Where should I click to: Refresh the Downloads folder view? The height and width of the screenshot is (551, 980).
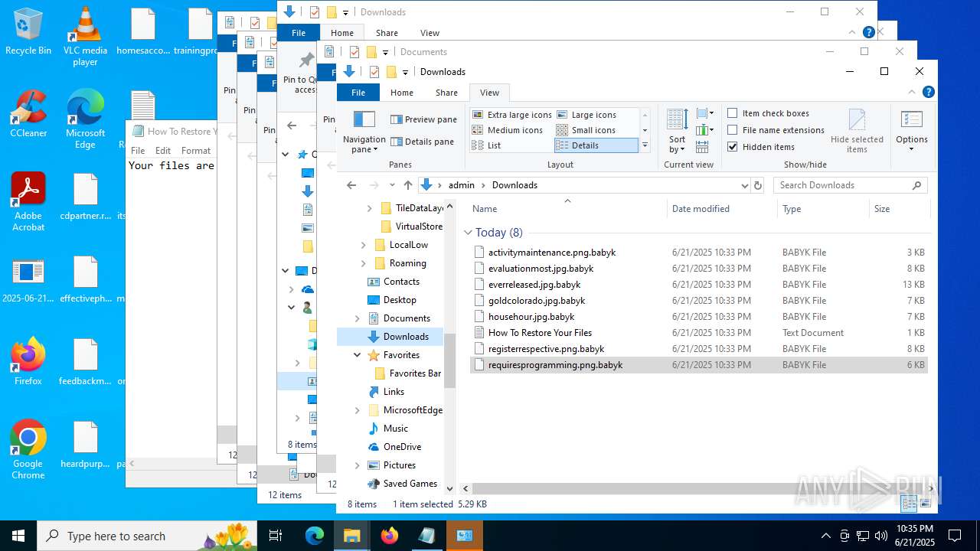[758, 185]
